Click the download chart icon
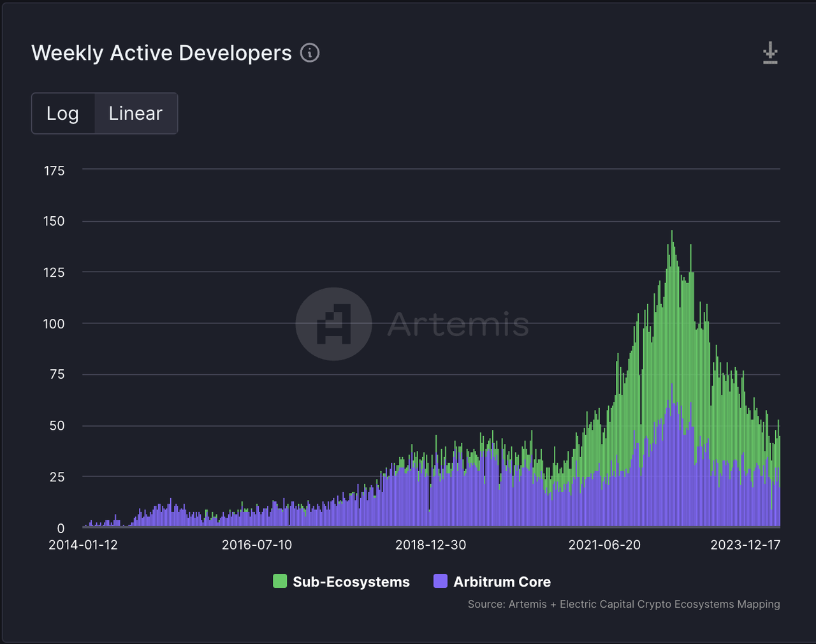 (x=770, y=53)
